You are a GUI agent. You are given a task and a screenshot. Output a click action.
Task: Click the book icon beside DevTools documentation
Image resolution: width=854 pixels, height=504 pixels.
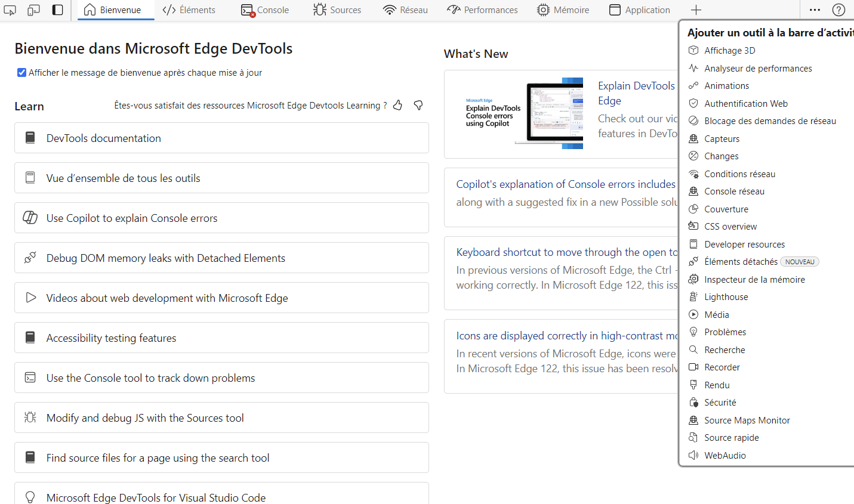tap(30, 138)
